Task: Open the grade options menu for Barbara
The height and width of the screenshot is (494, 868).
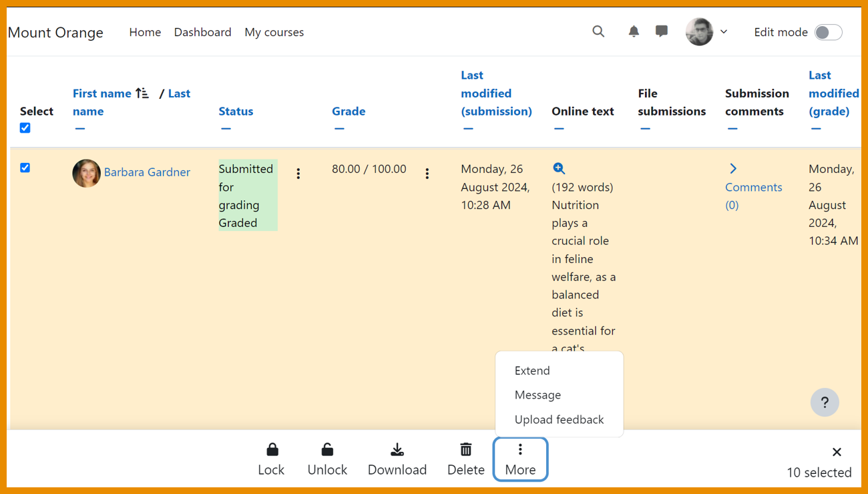Action: [427, 173]
